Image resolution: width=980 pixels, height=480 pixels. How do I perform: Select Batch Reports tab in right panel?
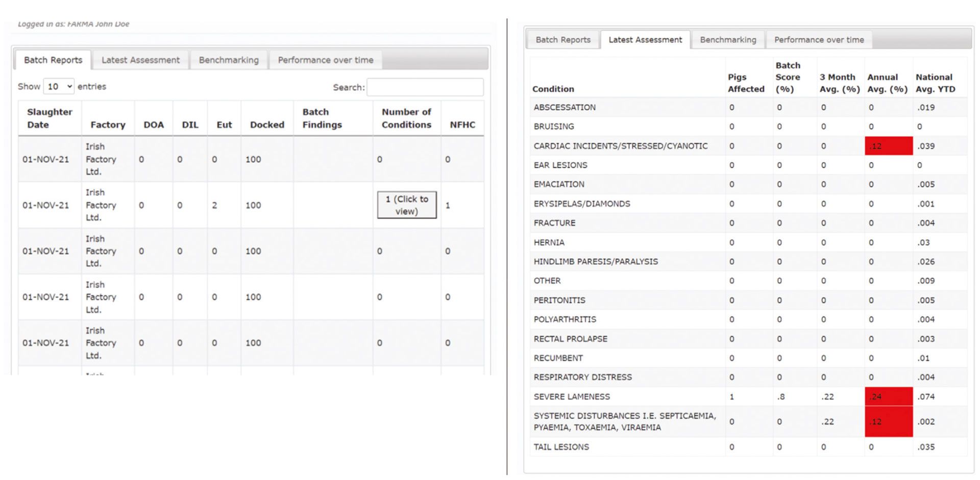[x=563, y=40]
